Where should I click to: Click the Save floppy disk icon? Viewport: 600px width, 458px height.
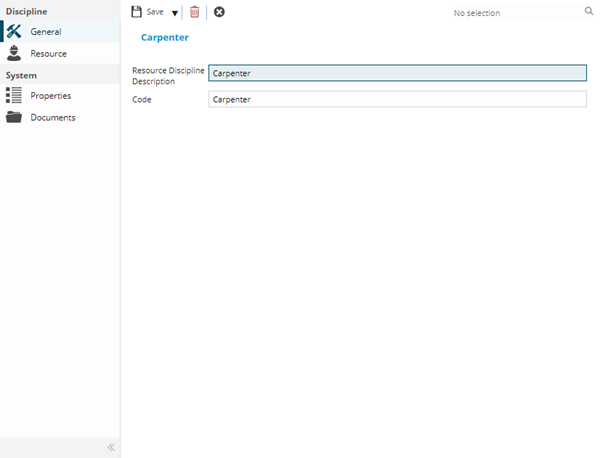point(137,12)
